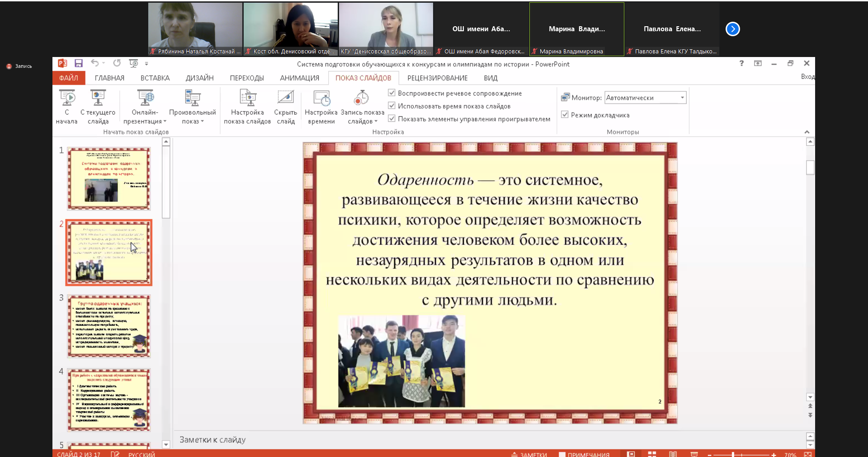Go to previous slide double-arrow button

tap(810, 406)
